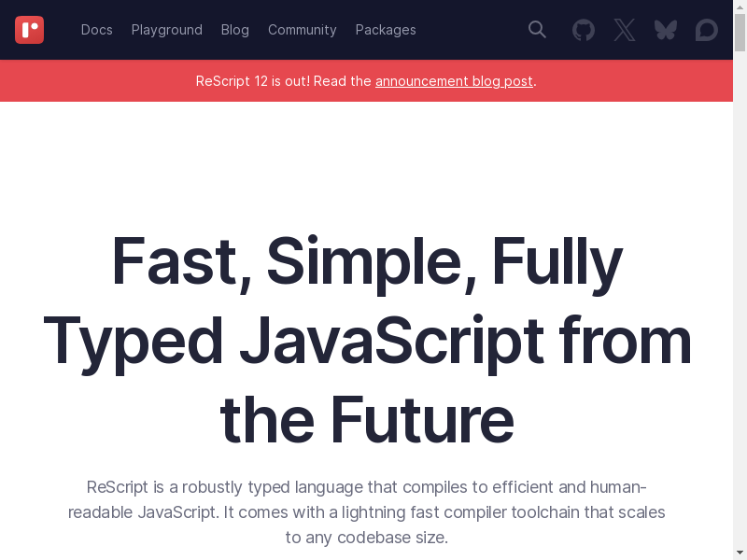Click the headline's 'Fast, Simple, Fully' line
747x560 pixels.
(367, 263)
